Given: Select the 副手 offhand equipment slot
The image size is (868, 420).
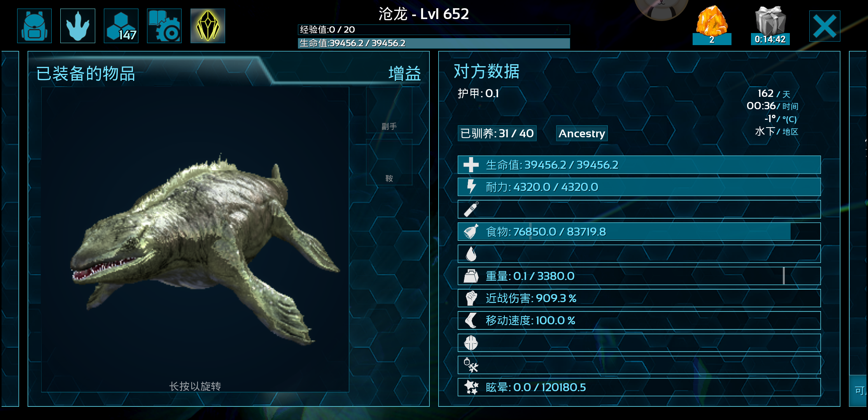Looking at the screenshot, I should [x=389, y=110].
